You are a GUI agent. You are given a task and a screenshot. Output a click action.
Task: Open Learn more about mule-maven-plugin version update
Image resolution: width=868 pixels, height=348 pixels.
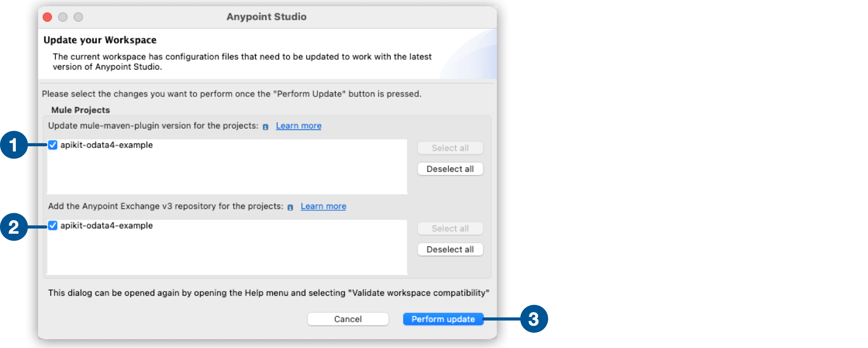298,125
